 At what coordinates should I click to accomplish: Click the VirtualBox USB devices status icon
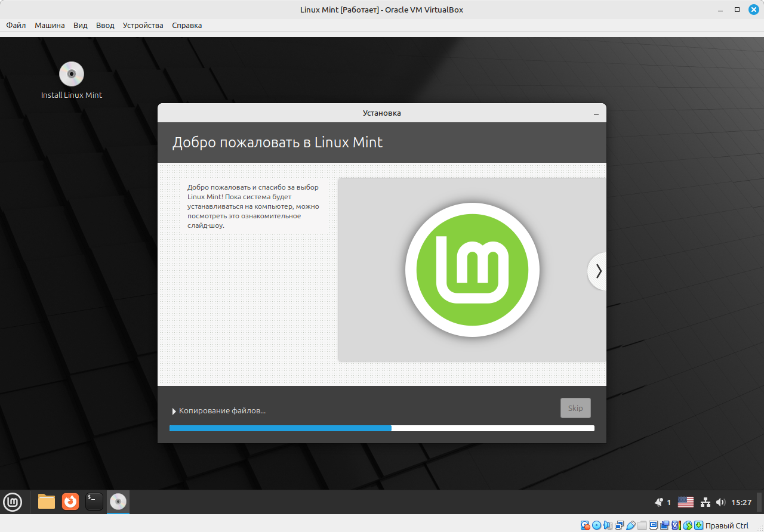[631, 525]
